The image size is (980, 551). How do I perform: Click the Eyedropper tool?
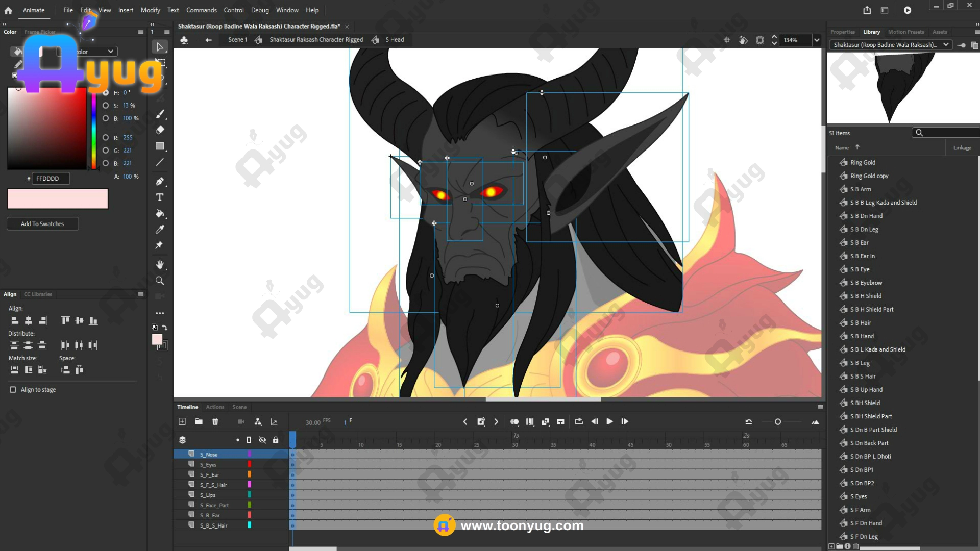160,230
